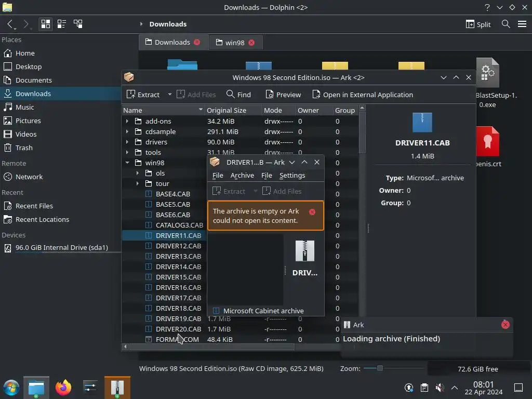The height and width of the screenshot is (399, 532).
Task: Open System Settings from taskbar
Action: 90,388
